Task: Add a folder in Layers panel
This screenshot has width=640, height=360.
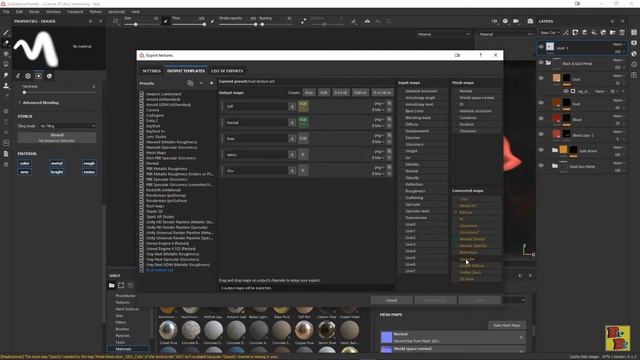Action: click(x=613, y=33)
